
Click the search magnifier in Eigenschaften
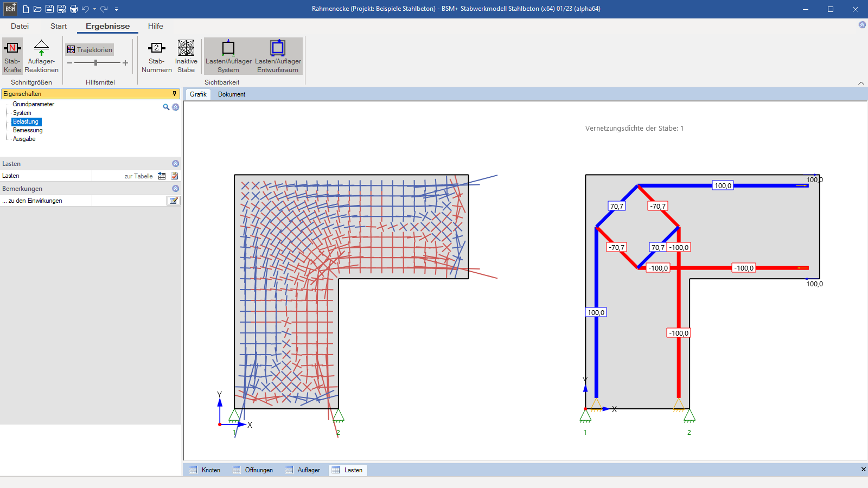[x=166, y=107]
